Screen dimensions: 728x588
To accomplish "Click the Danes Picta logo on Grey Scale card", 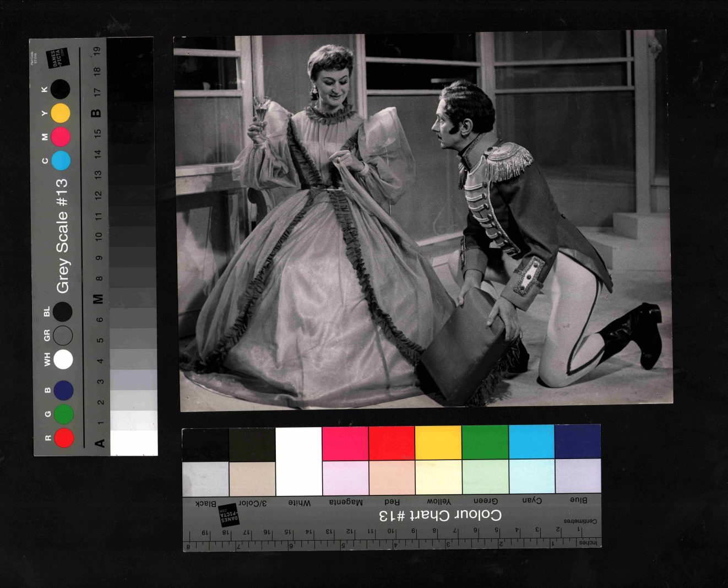I will [x=58, y=58].
